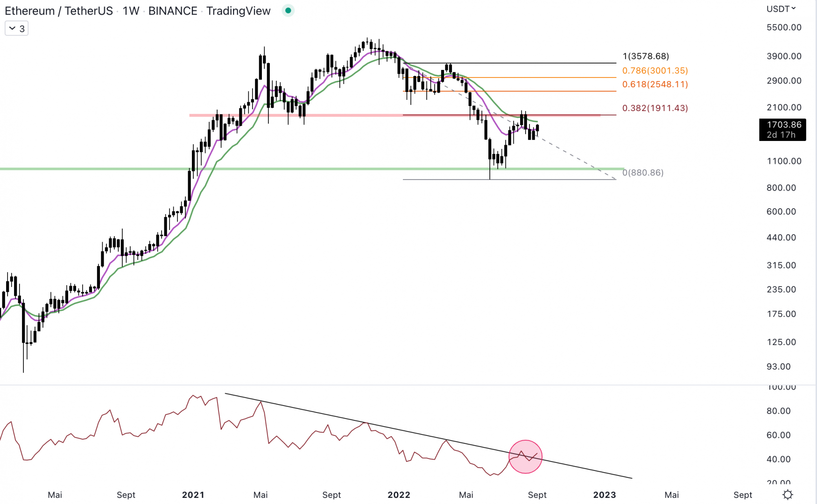Click the RSI 60.00 scale label

(x=778, y=435)
